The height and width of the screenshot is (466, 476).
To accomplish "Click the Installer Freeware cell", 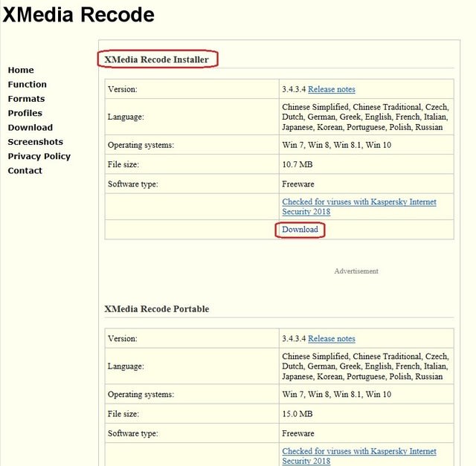I will click(367, 184).
